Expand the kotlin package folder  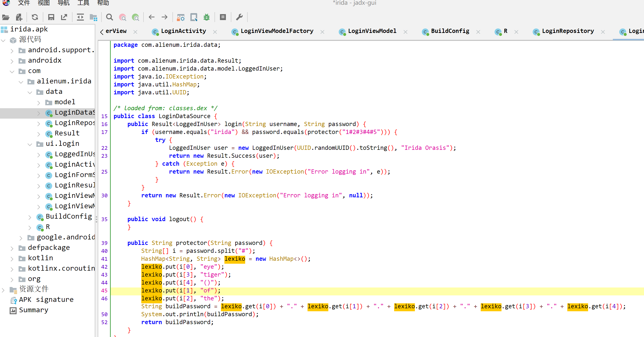point(12,258)
